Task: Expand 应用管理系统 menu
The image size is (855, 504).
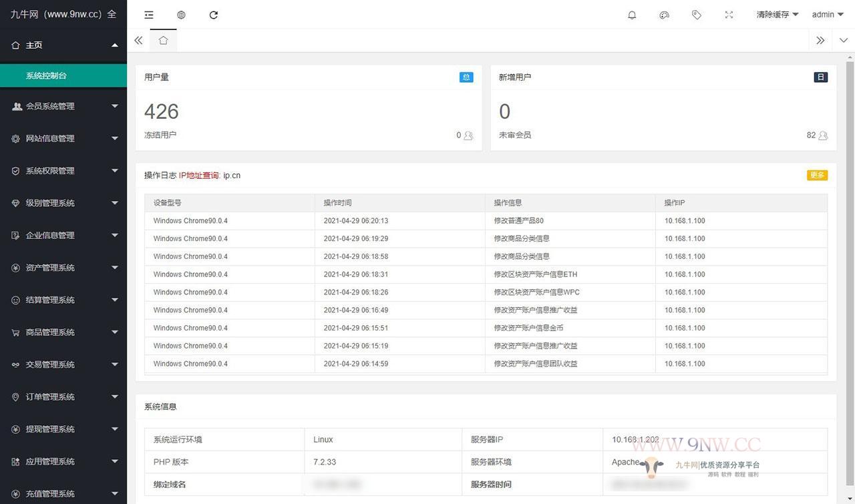Action: click(63, 461)
